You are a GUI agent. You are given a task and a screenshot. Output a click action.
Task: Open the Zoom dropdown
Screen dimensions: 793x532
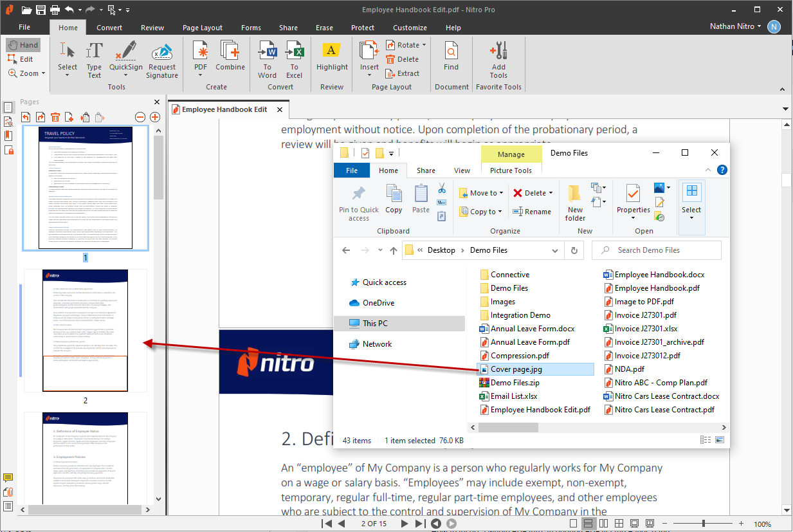coord(43,73)
